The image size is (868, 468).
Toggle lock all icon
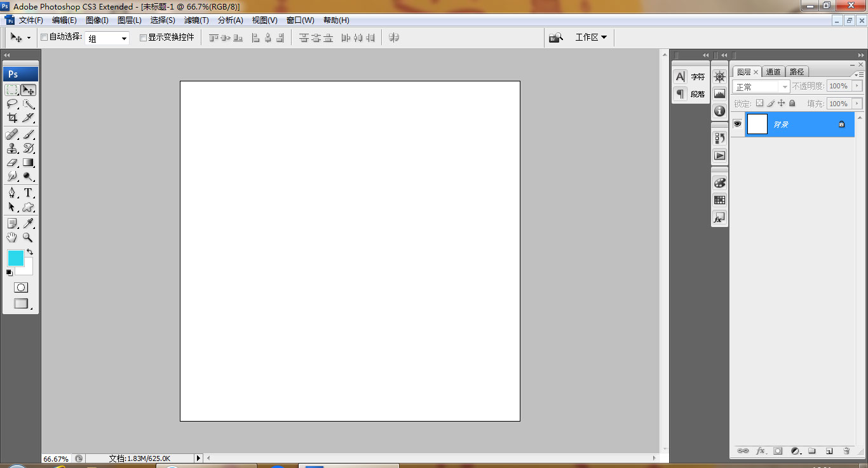[792, 103]
